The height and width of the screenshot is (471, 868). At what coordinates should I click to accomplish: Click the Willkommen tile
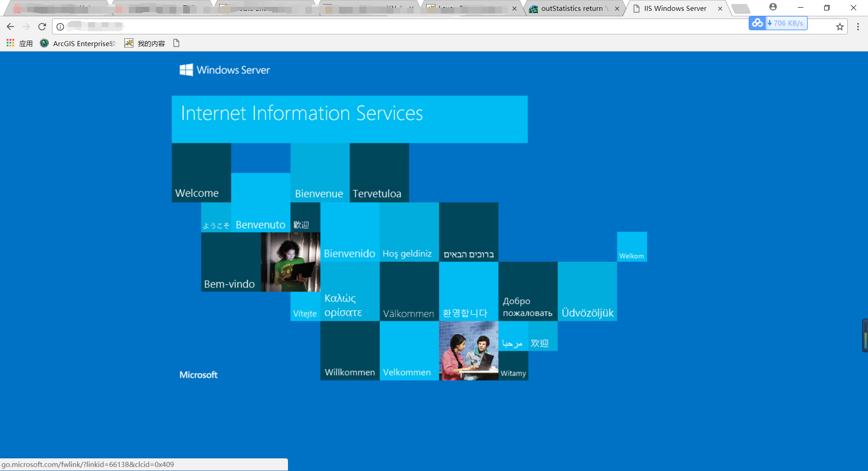click(350, 351)
